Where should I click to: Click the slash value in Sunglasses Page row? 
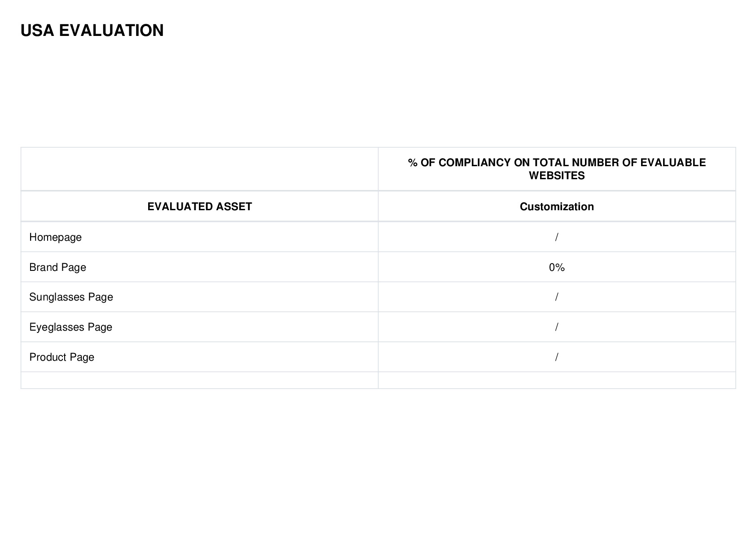(557, 297)
